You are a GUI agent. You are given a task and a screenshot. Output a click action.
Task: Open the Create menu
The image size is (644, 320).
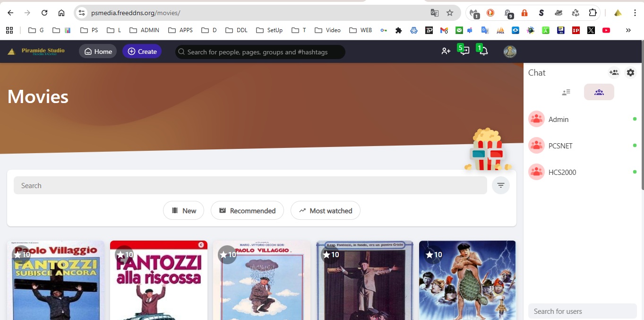click(x=142, y=52)
